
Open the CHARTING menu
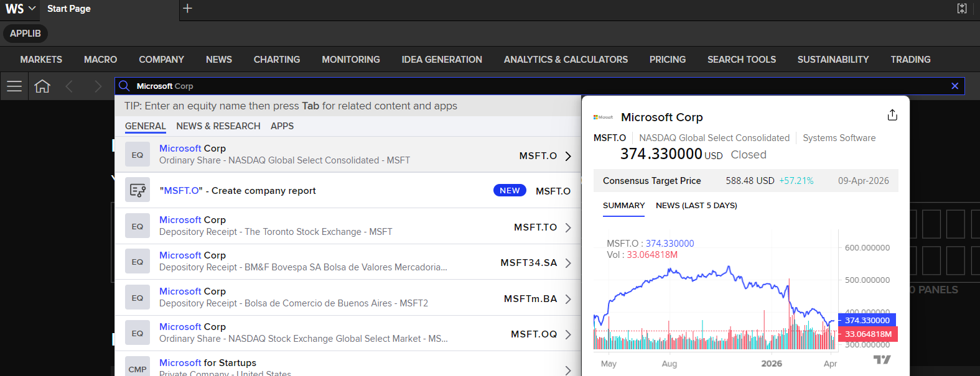pos(277,60)
